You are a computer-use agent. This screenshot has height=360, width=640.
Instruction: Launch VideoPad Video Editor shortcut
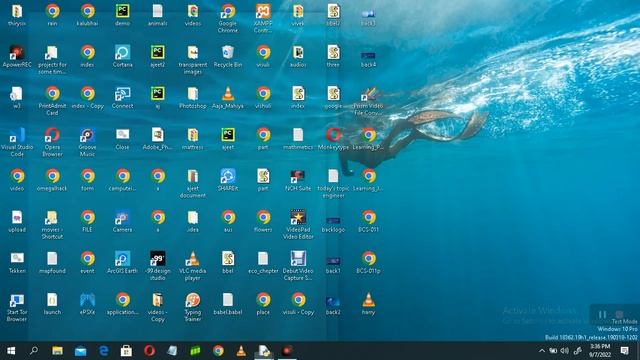pyautogui.click(x=298, y=218)
